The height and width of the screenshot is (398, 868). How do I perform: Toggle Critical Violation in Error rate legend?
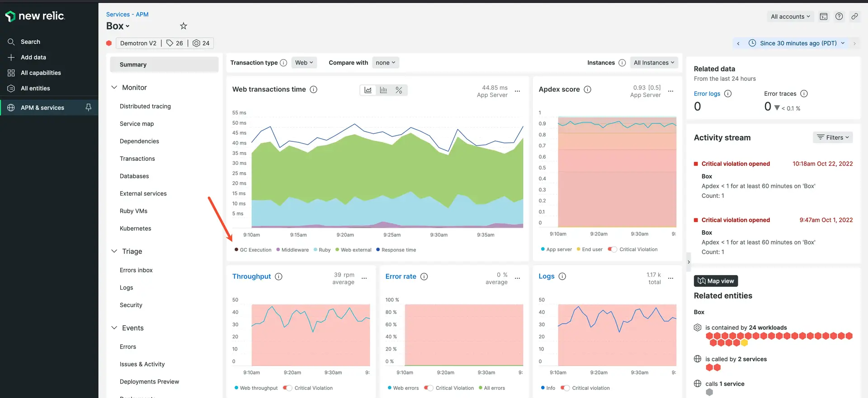429,388
